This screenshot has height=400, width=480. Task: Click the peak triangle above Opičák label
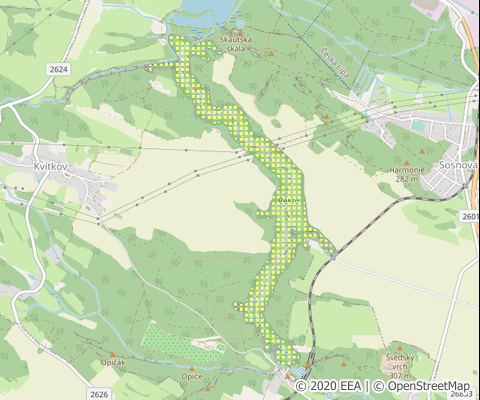(x=113, y=355)
